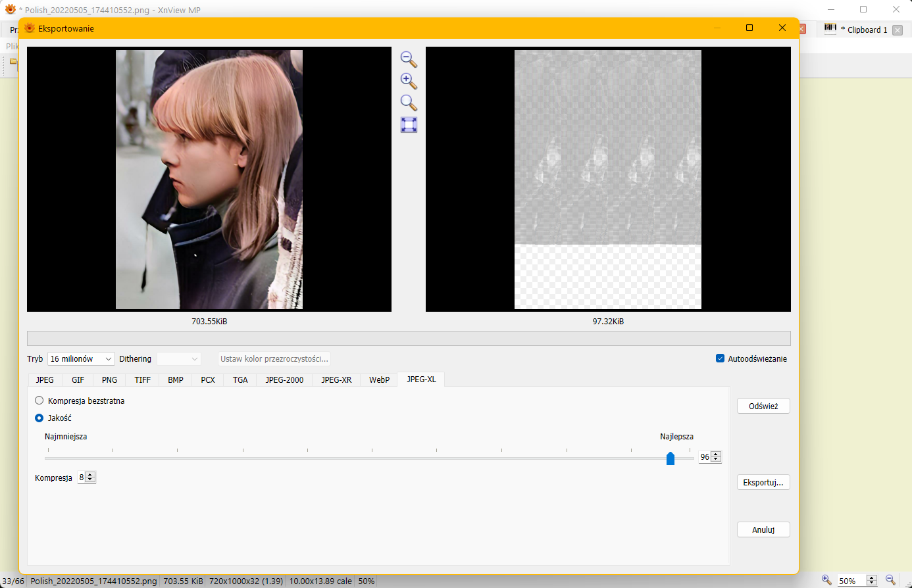The image size is (912, 588).
Task: Close the Clipboard 1 tab
Action: point(898,30)
